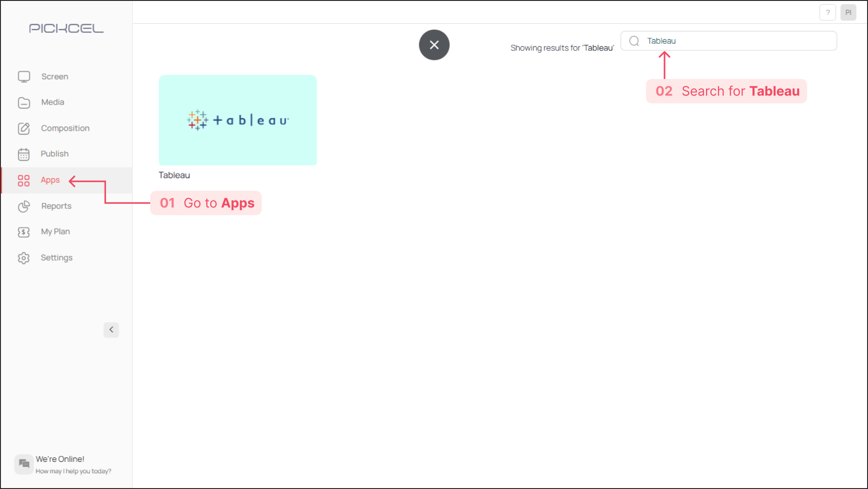Open the Media menu item
868x489 pixels.
[x=53, y=102]
